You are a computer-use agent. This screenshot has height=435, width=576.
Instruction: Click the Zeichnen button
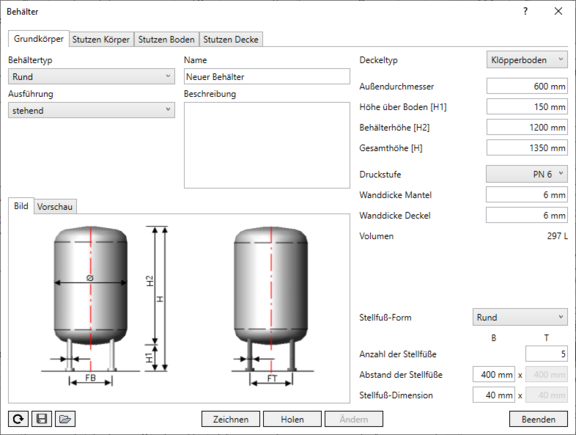[x=231, y=419]
